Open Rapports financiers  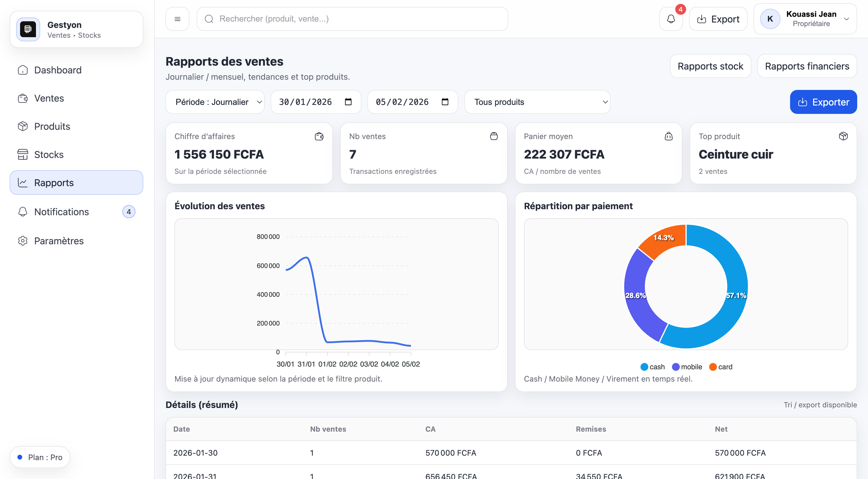click(807, 66)
